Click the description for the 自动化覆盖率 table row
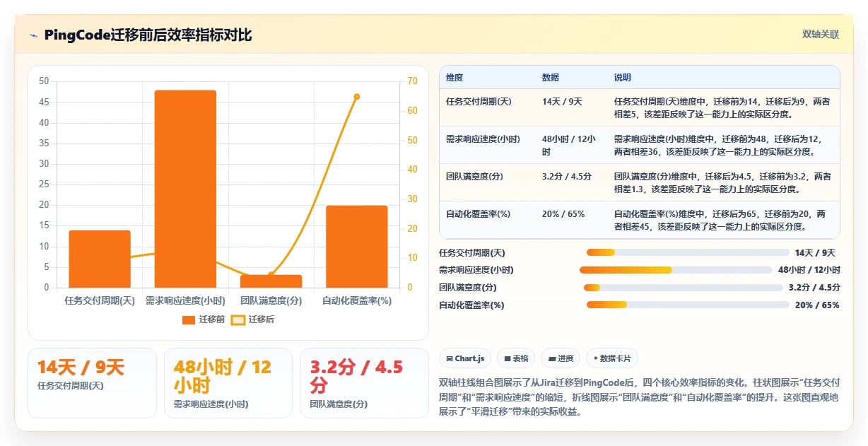868x446 pixels. pos(720,220)
